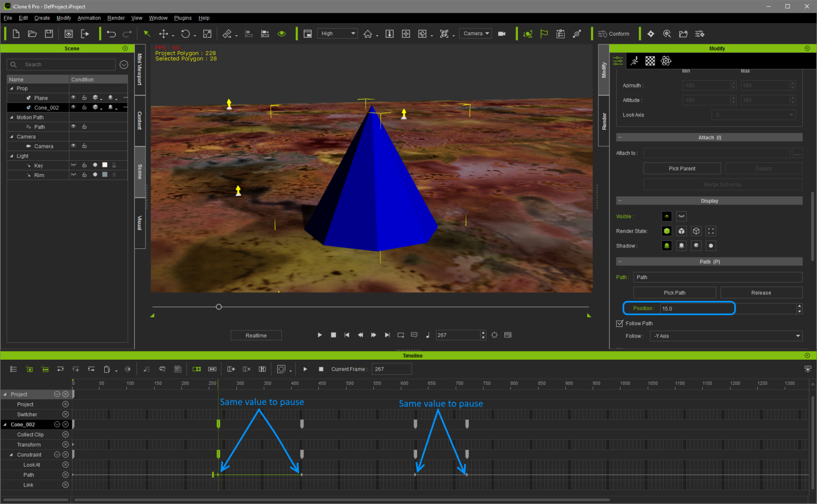Click white color swatch of Key light
The width and height of the screenshot is (817, 504).
pos(105,165)
